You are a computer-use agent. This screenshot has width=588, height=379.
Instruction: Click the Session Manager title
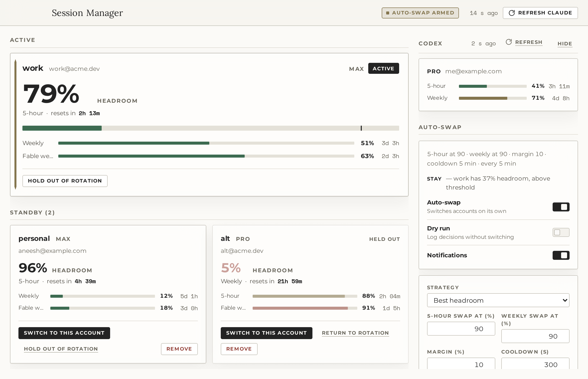pyautogui.click(x=87, y=13)
